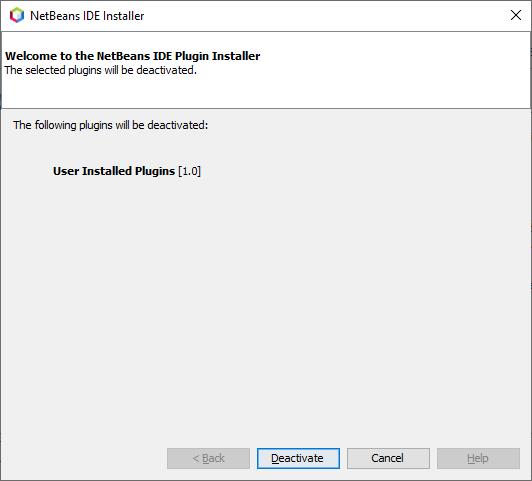
Task: Click the word deactivated in the subtitle
Action: [x=167, y=70]
